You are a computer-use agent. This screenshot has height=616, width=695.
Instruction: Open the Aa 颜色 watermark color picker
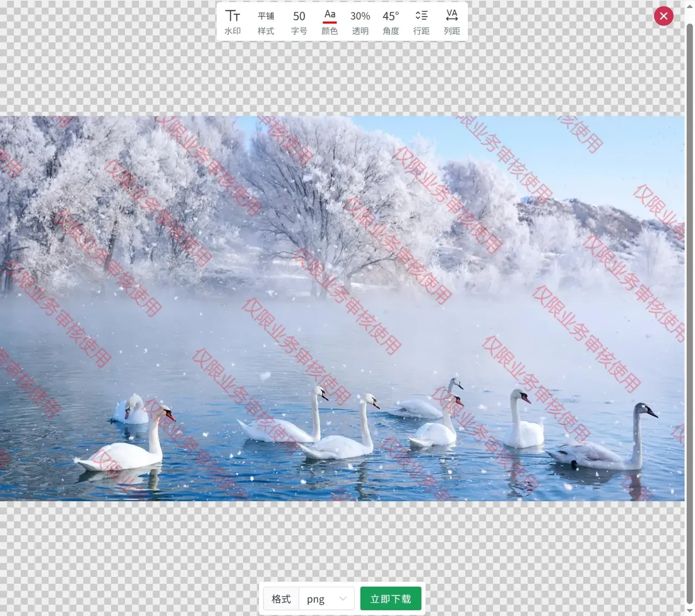pos(330,22)
